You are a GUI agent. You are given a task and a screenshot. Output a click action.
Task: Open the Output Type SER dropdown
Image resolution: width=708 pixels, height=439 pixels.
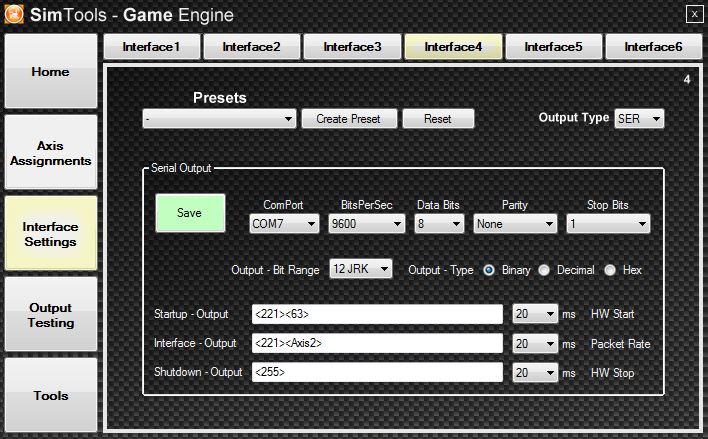[x=639, y=119]
